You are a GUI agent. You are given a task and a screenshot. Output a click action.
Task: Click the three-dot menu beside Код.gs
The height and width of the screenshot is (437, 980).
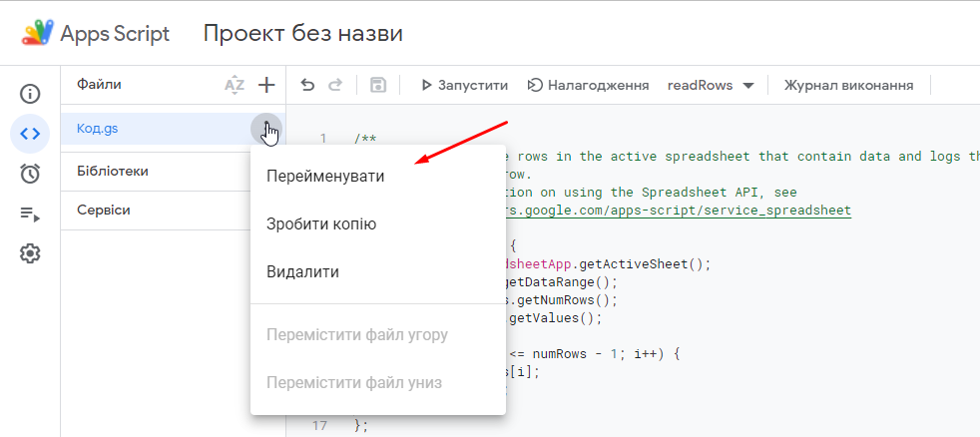pos(266,129)
